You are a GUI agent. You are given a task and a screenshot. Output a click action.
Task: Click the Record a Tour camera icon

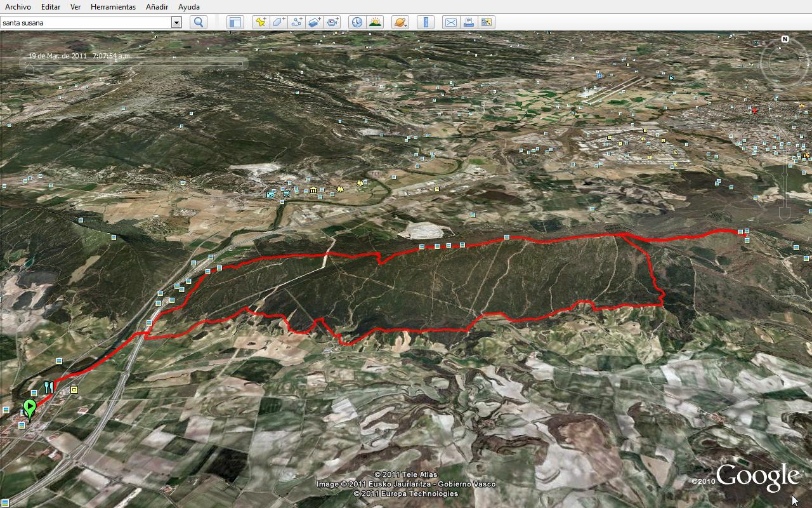(x=333, y=22)
